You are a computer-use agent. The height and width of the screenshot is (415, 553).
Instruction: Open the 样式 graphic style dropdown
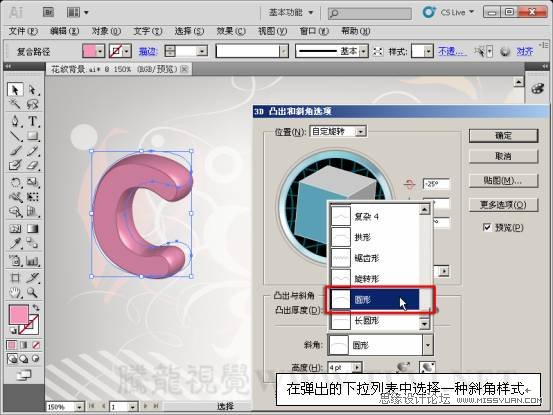point(428,51)
